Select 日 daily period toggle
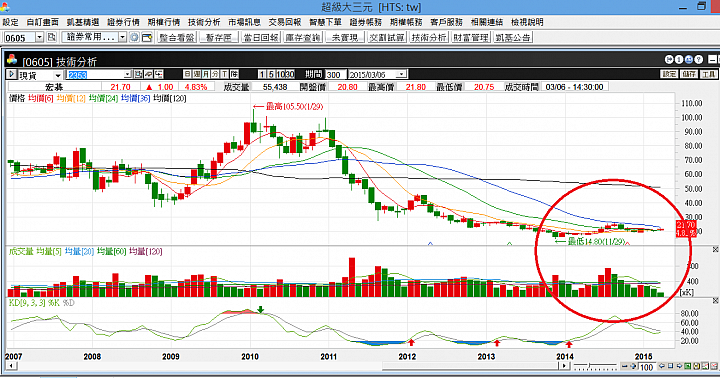Image resolution: width=720 pixels, height=378 pixels. coord(187,74)
